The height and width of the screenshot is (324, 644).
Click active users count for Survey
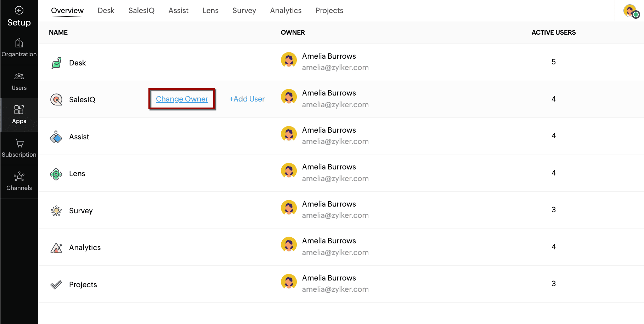tap(554, 210)
